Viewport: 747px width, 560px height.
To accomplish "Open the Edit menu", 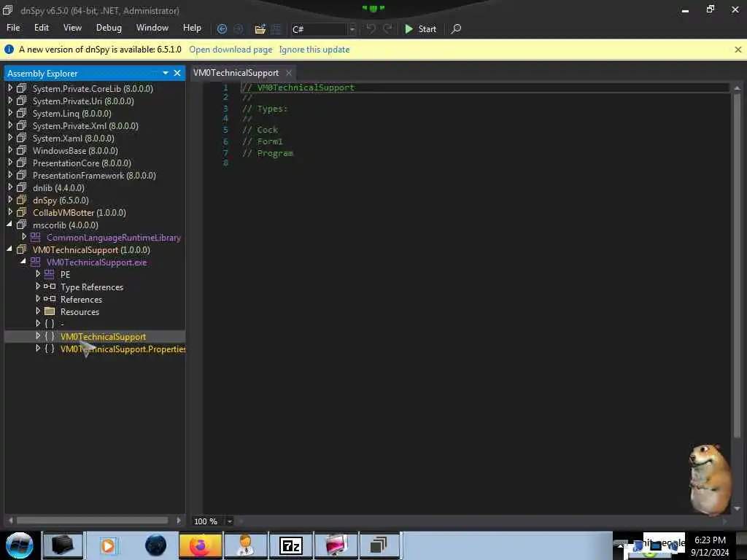I will (42, 28).
